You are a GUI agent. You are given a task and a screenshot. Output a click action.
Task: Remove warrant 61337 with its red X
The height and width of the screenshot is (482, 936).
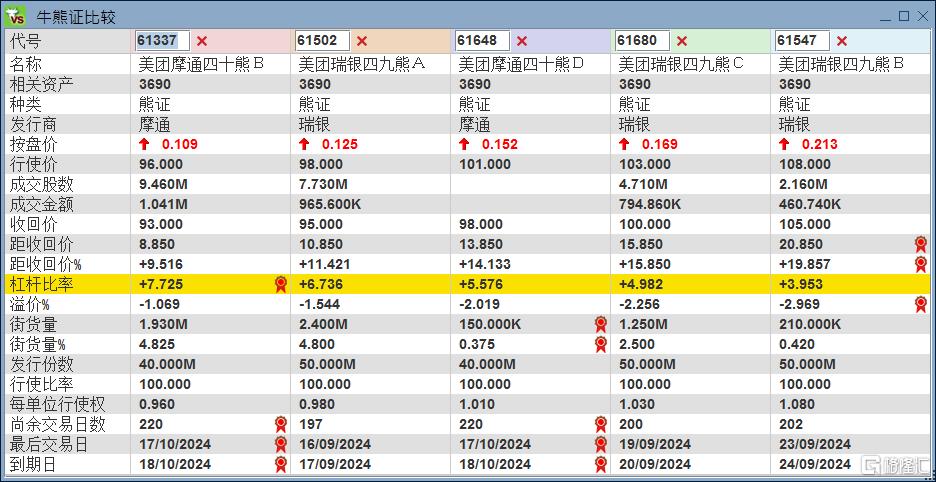(202, 41)
